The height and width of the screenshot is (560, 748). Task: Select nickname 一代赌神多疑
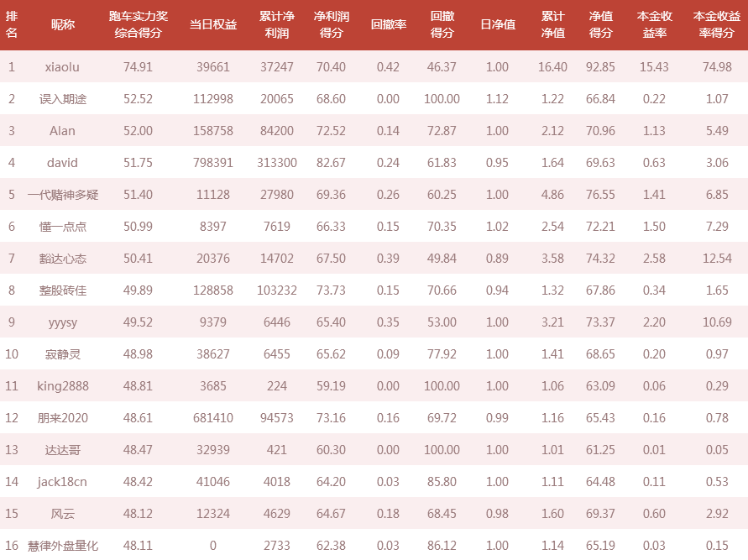pyautogui.click(x=62, y=195)
